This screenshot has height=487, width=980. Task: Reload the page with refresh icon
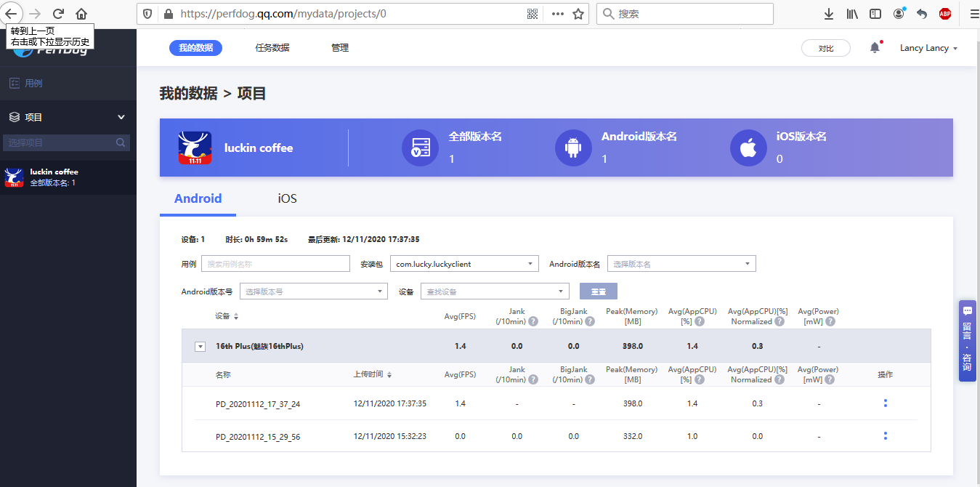tap(59, 14)
